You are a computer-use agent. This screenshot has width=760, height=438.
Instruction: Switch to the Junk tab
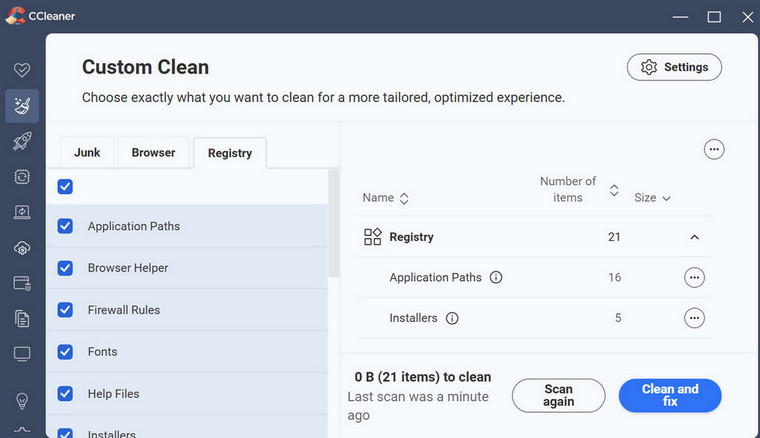click(87, 153)
